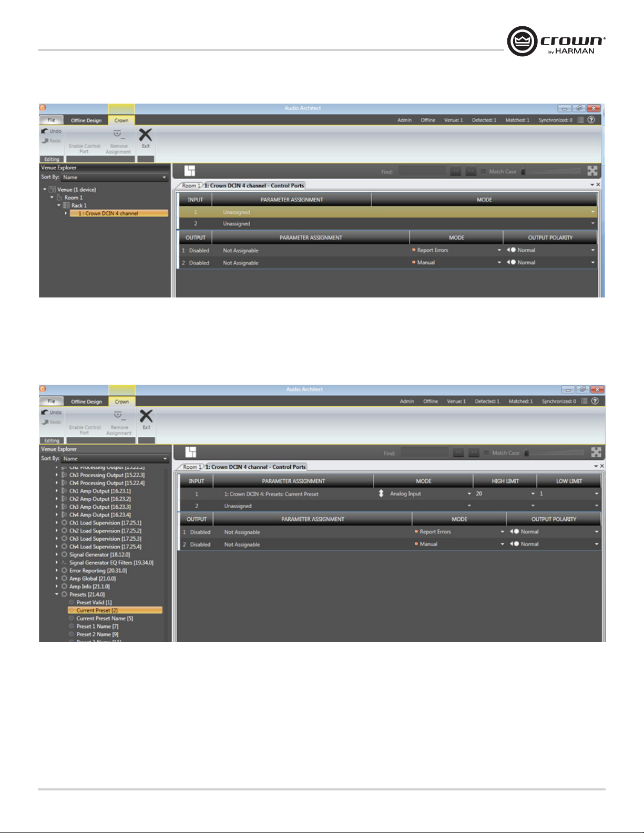This screenshot has height=833, width=644.
Task: Expand the Error Reporting [20.31.0] node
Action: 57,571
